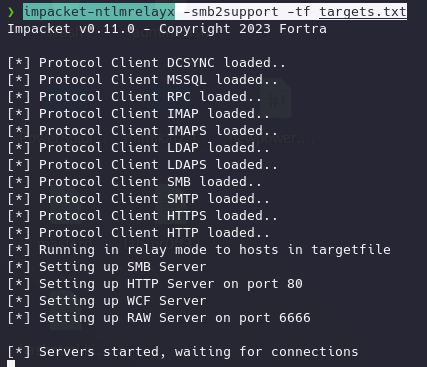This screenshot has height=367, width=427.
Task: Select the HTTP Server on port 80 line
Action: tap(155, 284)
